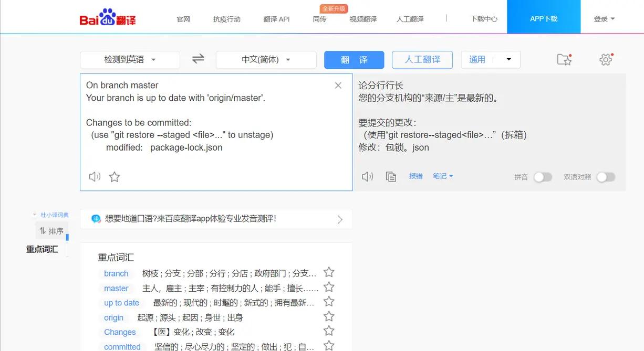This screenshot has height=351, width=644.
Task: Star the source text as favorite
Action: 115,177
